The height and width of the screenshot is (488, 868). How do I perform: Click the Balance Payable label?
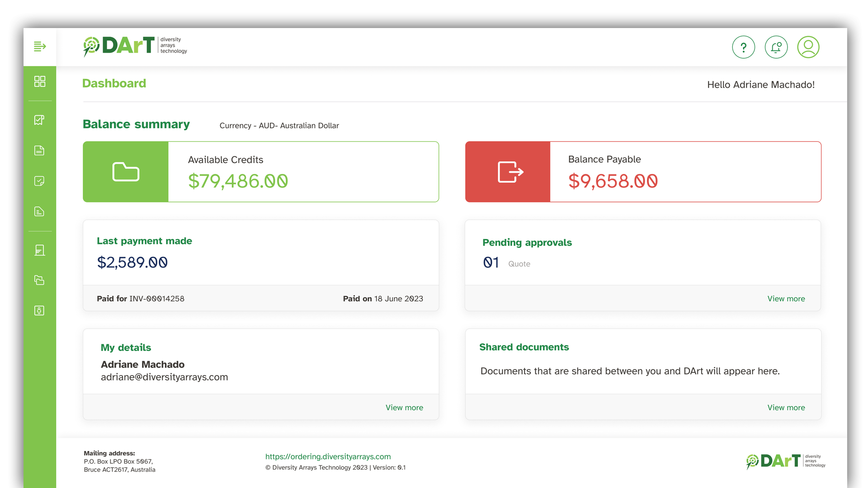click(604, 159)
